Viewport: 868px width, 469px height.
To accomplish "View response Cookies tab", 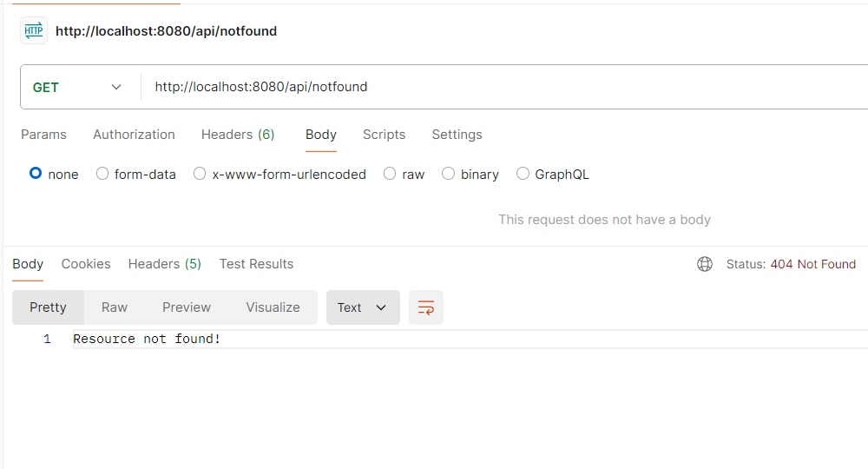I will point(86,264).
